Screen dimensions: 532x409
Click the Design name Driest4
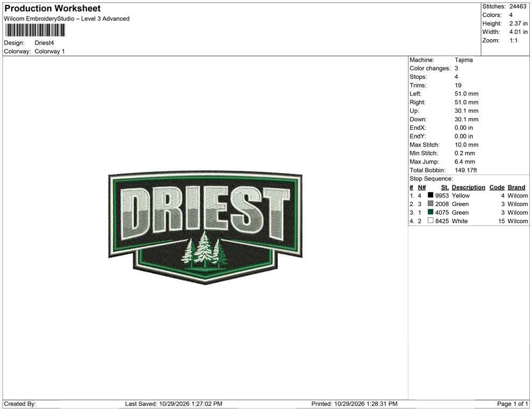(44, 43)
